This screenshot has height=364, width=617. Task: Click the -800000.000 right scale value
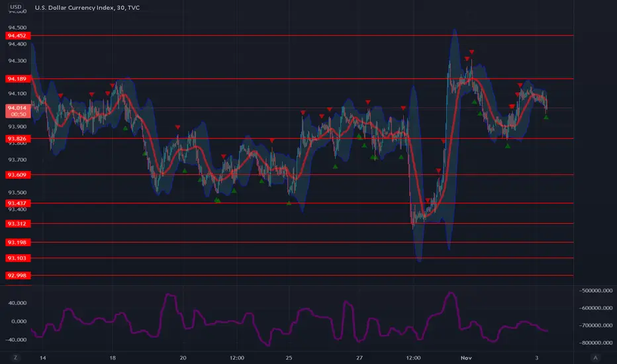coord(596,343)
